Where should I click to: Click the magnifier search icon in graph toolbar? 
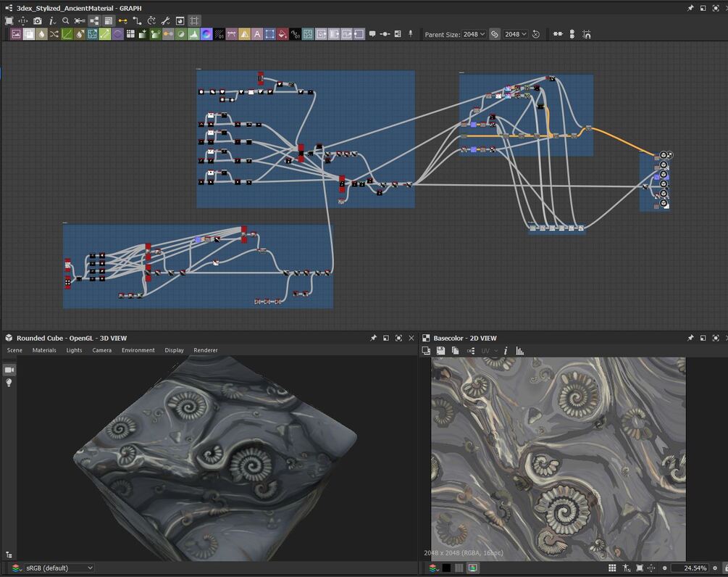click(66, 21)
